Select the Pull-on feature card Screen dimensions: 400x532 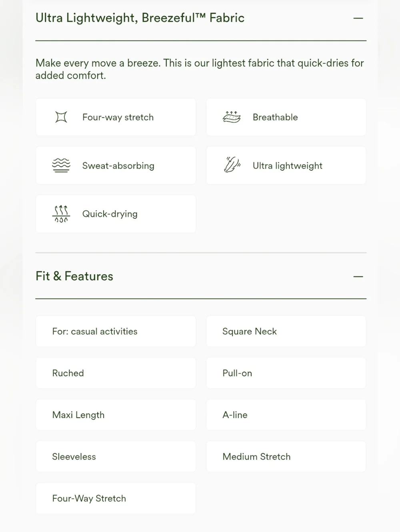point(286,373)
